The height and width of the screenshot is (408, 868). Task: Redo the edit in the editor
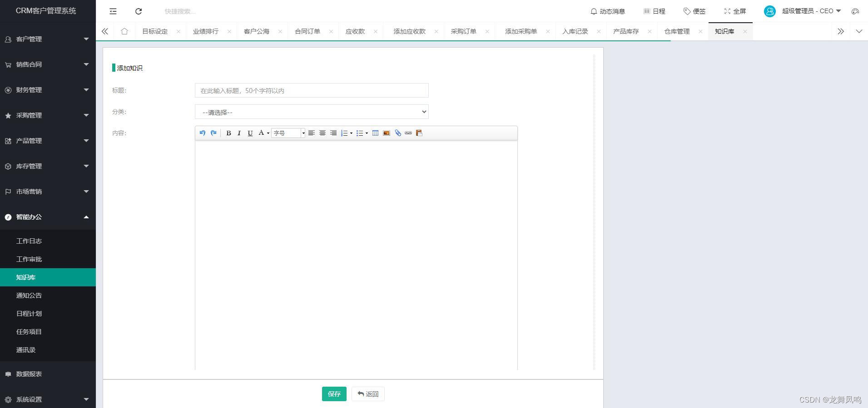click(213, 133)
